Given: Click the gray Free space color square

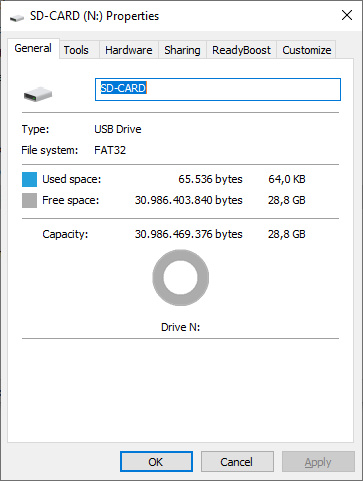Looking at the screenshot, I should click(29, 200).
